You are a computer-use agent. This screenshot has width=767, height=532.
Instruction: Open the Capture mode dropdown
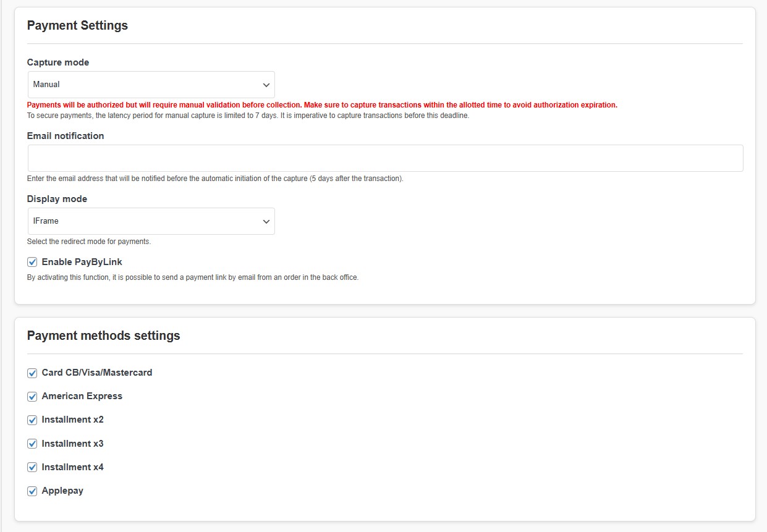point(151,84)
